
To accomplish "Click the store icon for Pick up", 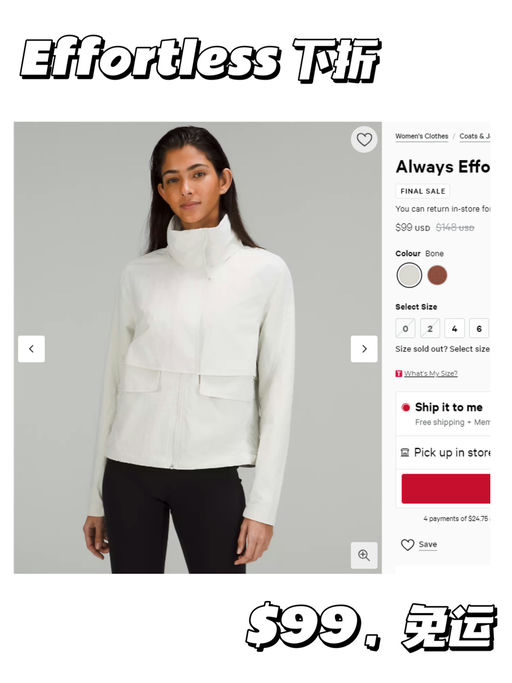I will (404, 453).
